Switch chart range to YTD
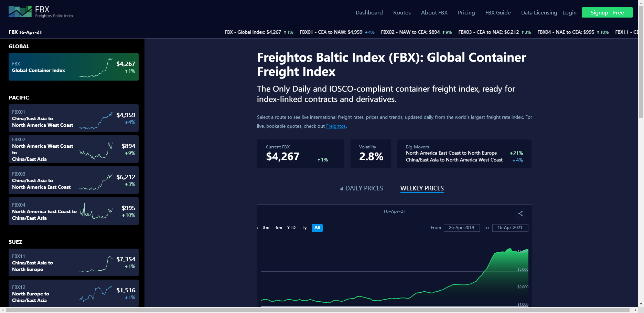The image size is (644, 313). (291, 228)
